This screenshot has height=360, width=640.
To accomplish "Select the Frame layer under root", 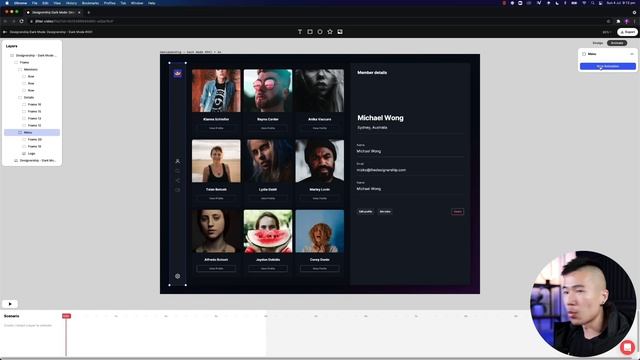I will click(x=24, y=62).
